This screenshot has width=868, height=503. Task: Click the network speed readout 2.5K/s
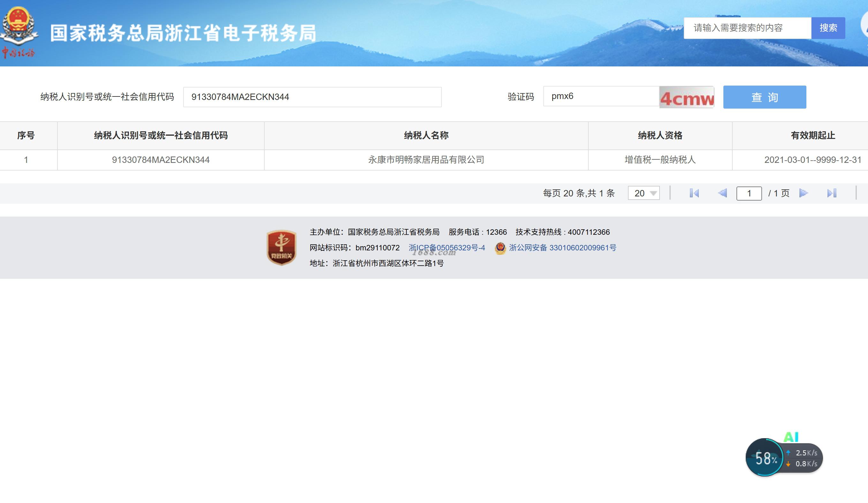(806, 453)
